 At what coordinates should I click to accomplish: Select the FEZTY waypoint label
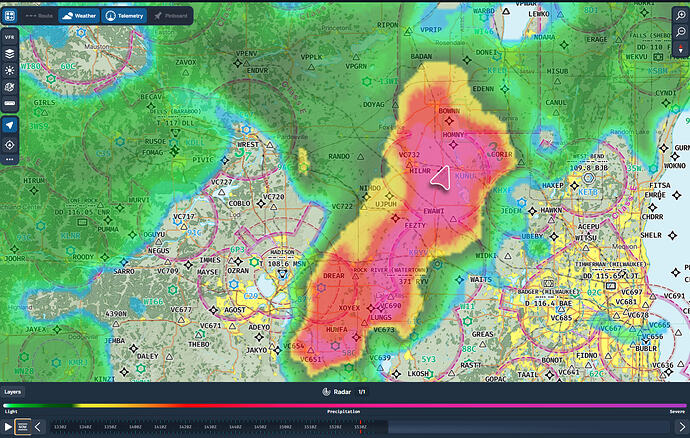(x=415, y=225)
